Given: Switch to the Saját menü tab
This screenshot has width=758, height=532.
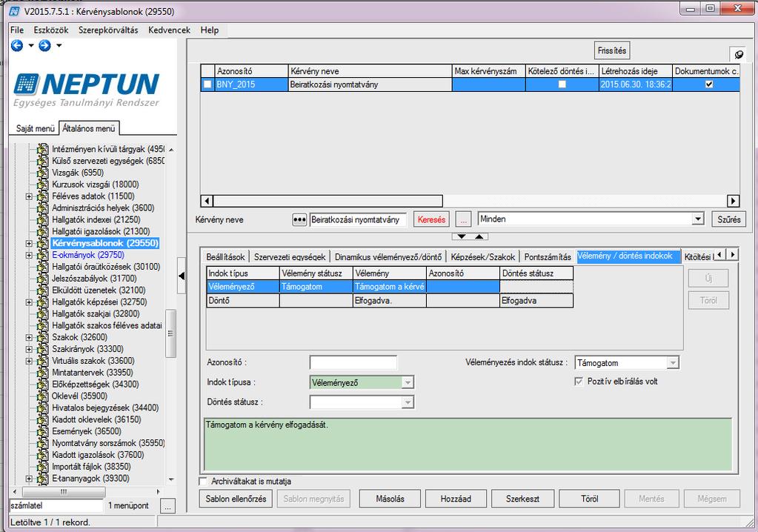Looking at the screenshot, I should 36,128.
